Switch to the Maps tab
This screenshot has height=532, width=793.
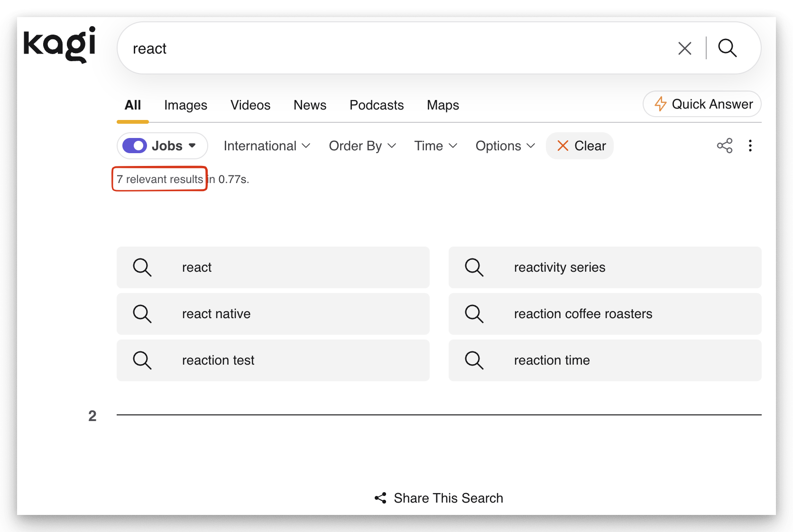(443, 105)
